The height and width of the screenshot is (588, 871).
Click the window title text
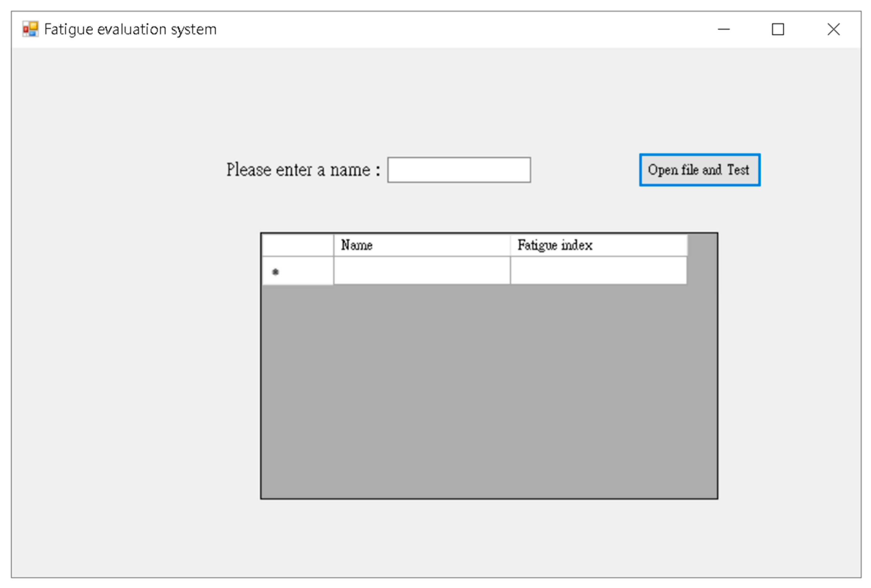click(x=130, y=29)
